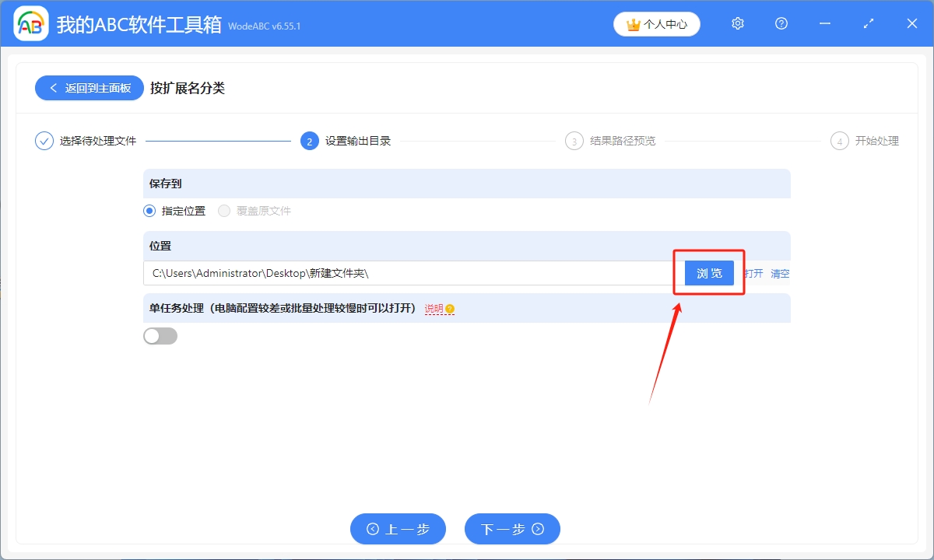Screen dimensions: 934x560
Task: Click the 说明 tip icon
Action: click(450, 309)
